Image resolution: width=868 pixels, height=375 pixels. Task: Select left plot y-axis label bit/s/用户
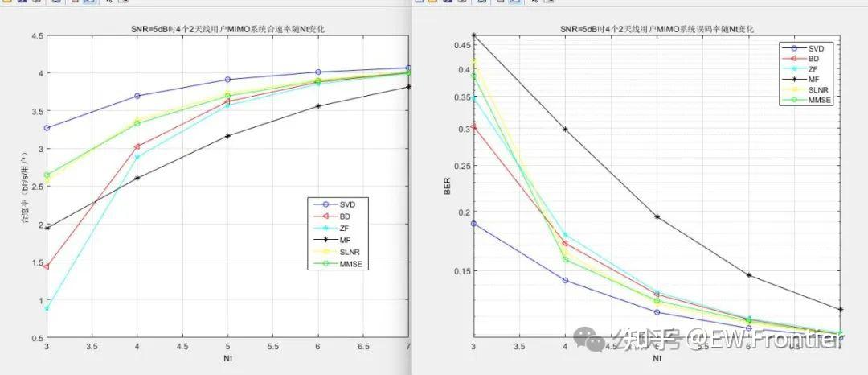click(24, 186)
